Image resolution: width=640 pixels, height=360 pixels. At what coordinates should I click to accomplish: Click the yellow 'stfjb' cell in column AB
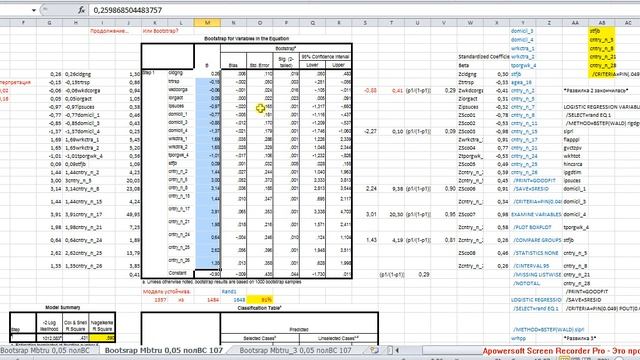[x=602, y=31]
